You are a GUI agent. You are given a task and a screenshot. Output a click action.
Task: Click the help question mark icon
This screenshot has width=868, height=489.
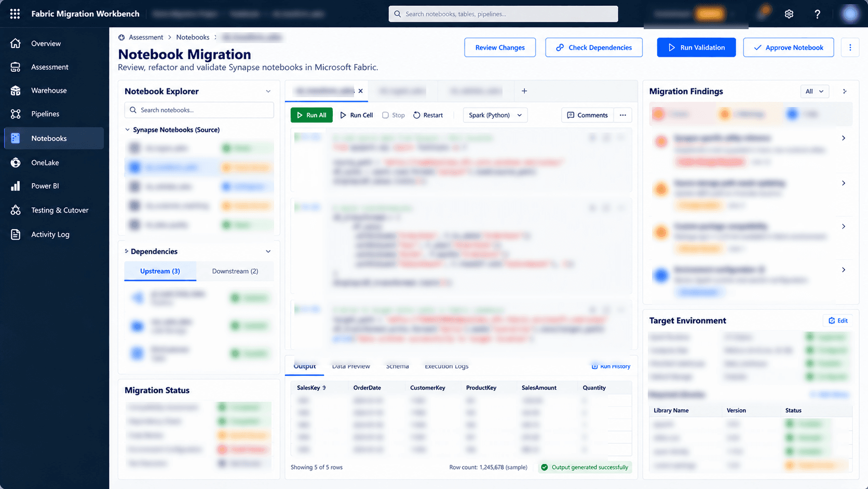(817, 14)
